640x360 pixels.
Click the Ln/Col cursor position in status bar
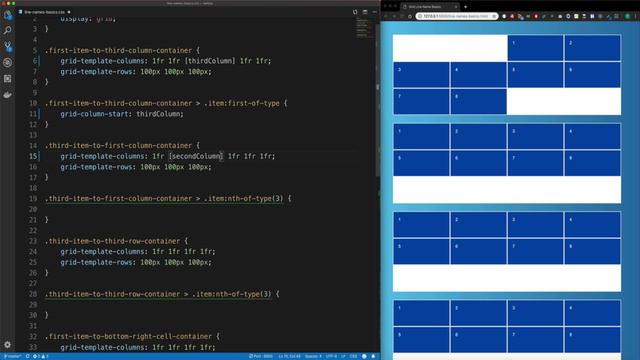[x=289, y=356]
